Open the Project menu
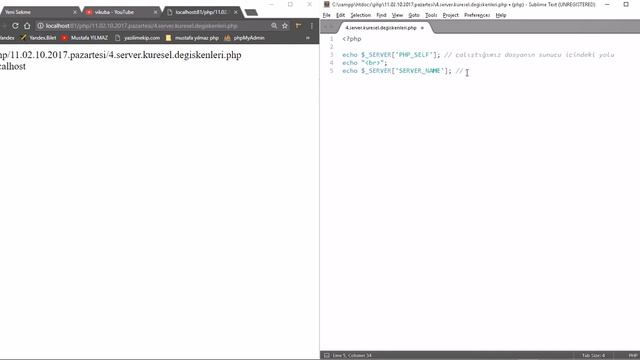This screenshot has width=640, height=360. tap(451, 15)
